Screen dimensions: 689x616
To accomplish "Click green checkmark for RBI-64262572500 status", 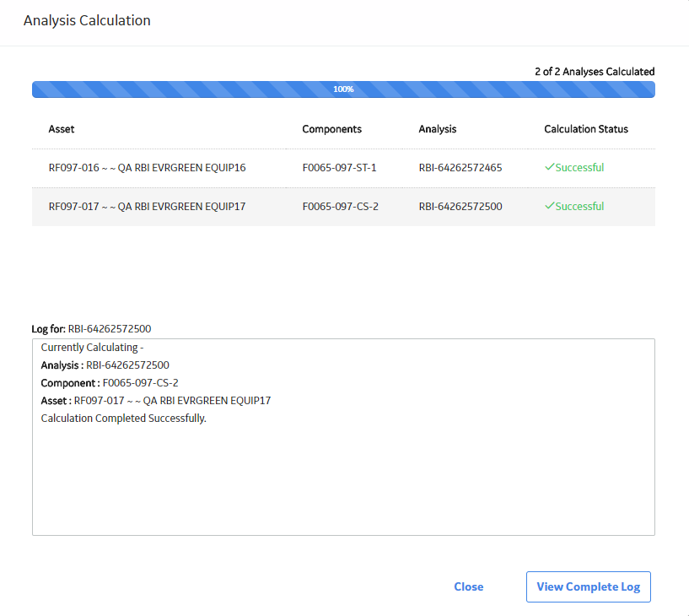I will pos(549,206).
